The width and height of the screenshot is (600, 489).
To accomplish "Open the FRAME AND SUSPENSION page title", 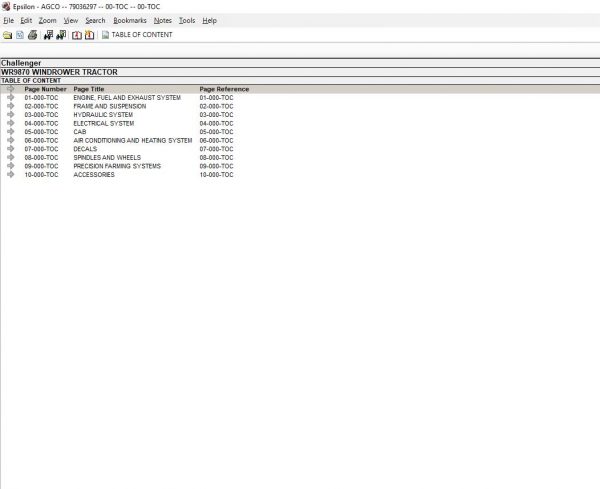I will click(x=110, y=106).
